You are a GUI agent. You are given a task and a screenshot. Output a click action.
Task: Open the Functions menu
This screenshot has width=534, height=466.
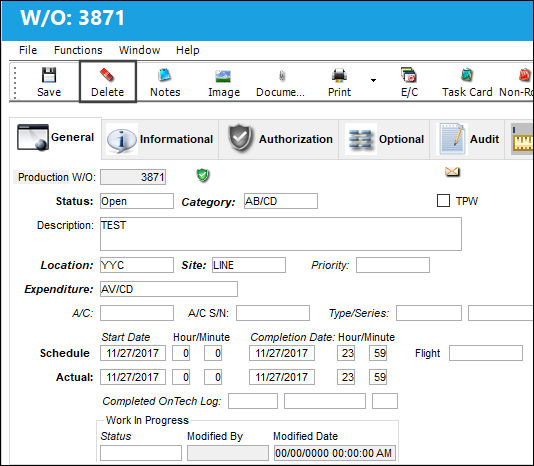coord(78,50)
